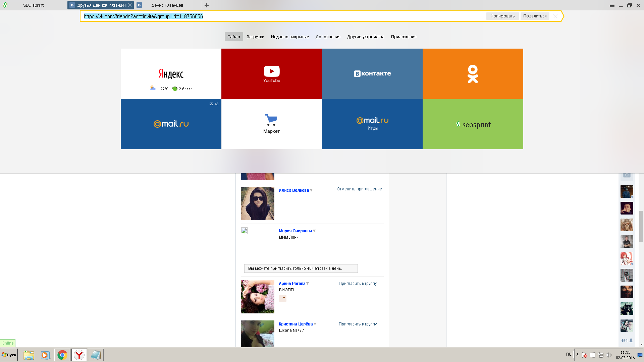Open the browser hamburger menu icon
The height and width of the screenshot is (362, 644).
(612, 5)
